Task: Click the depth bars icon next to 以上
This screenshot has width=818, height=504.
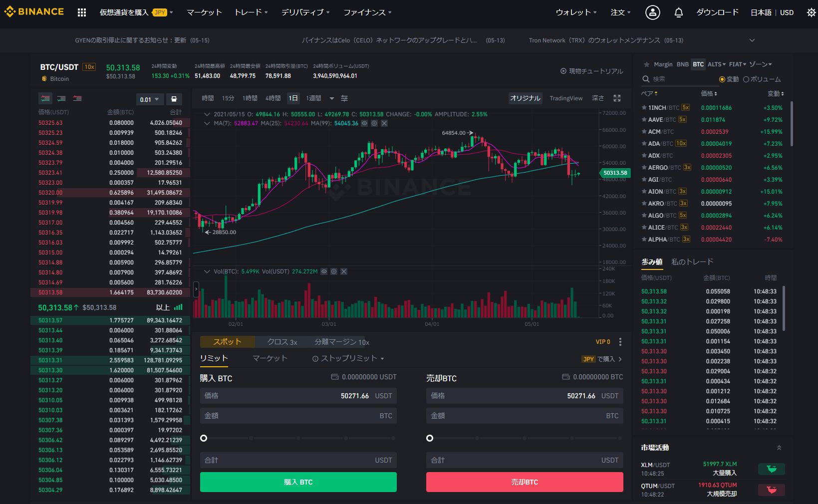Action: point(178,307)
